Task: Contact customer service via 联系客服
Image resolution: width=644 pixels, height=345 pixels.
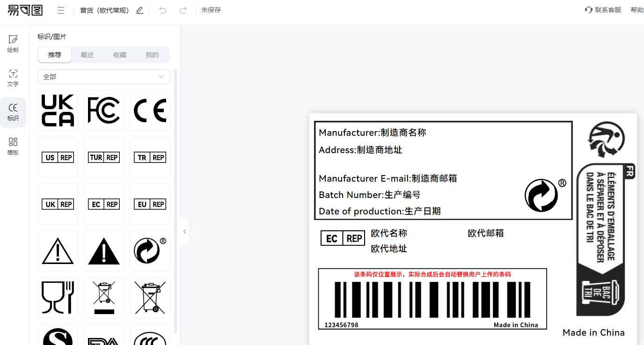Action: click(x=603, y=10)
